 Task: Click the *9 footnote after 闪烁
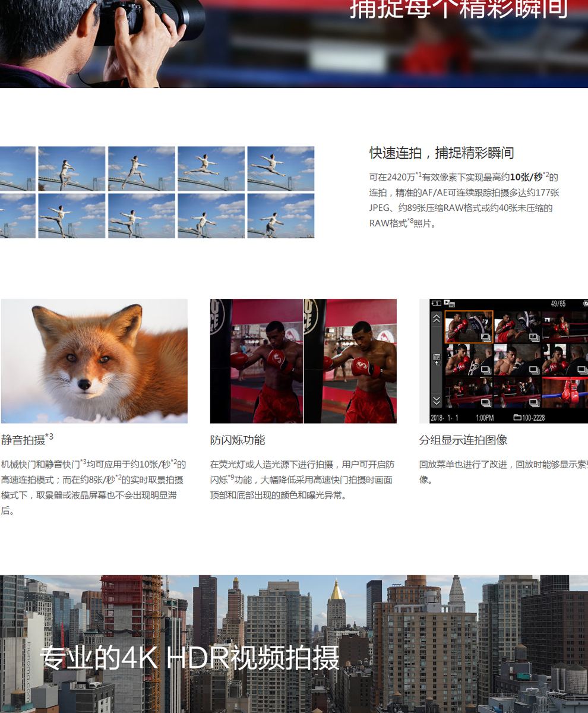tap(231, 477)
